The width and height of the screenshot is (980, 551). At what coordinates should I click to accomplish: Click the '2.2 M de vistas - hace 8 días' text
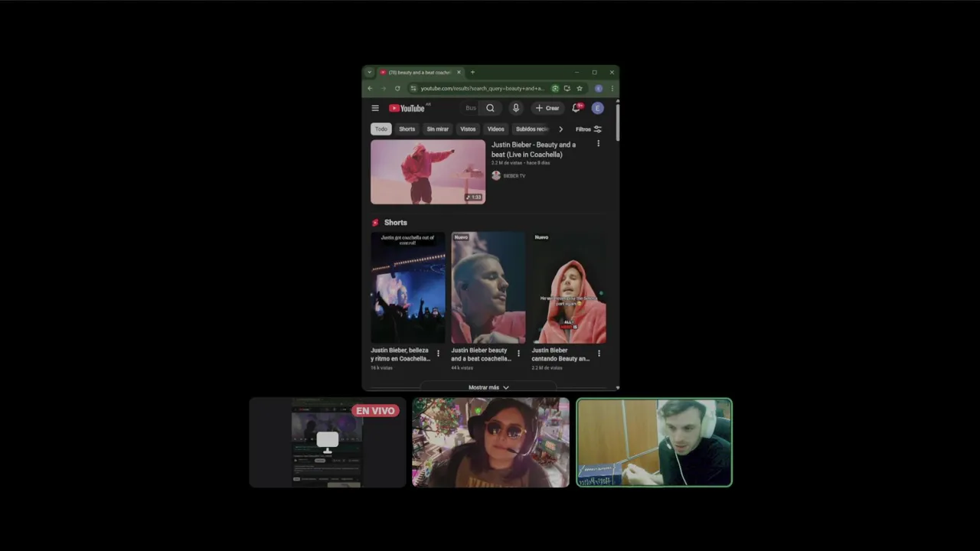coord(521,163)
